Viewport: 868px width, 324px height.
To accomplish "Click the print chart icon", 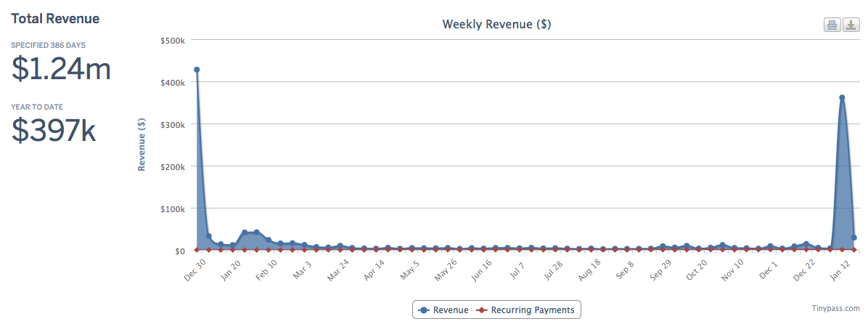I will point(832,25).
